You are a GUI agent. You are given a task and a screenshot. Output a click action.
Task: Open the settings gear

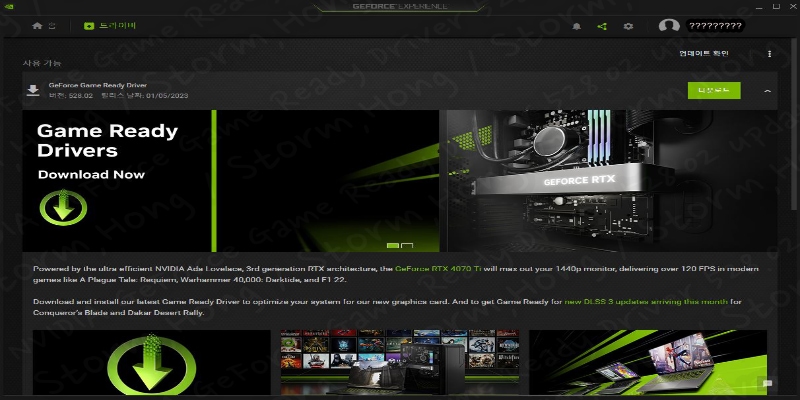628,26
